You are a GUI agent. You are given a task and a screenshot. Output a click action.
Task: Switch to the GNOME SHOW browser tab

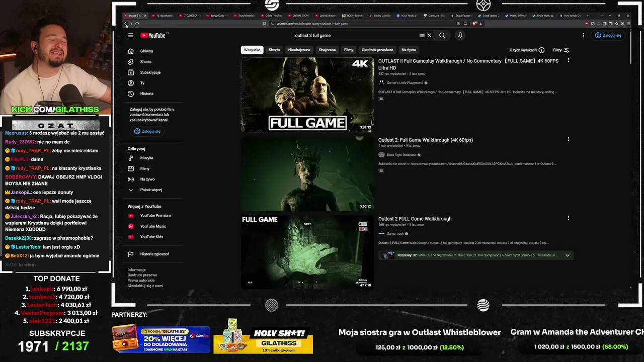tap(299, 16)
